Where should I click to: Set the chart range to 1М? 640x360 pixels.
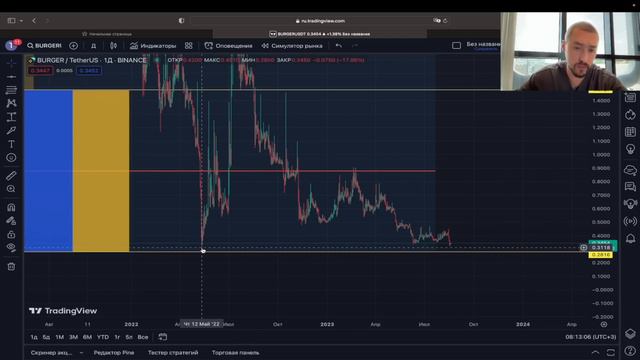[x=60, y=337]
